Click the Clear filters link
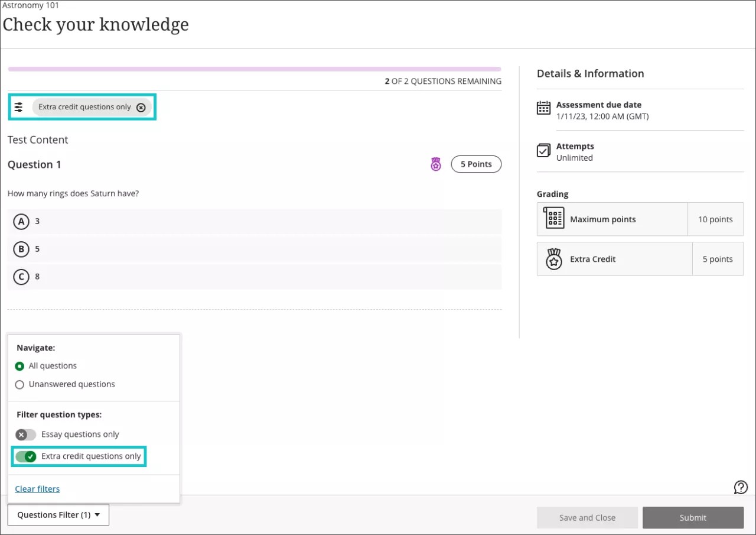Viewport: 756px width, 535px height. click(37, 489)
